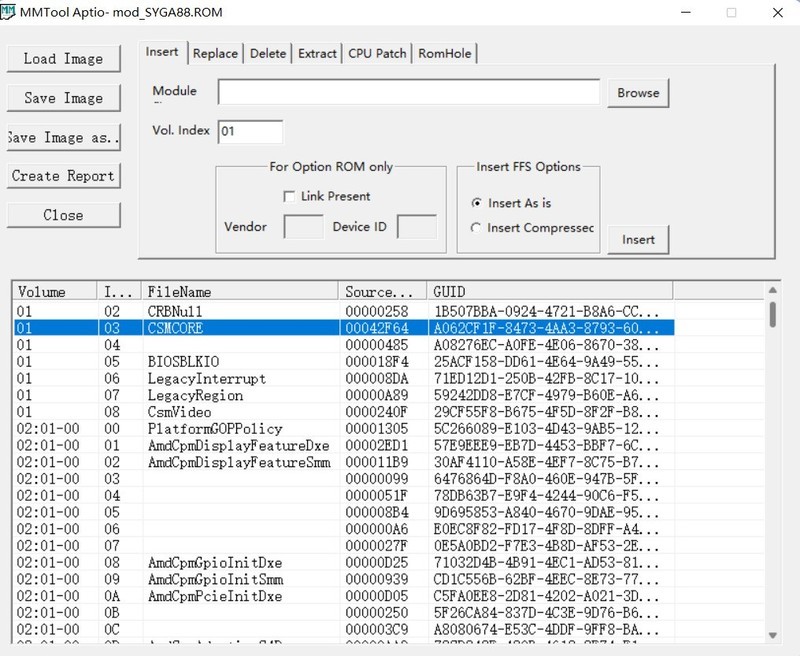Minimize the MMTool window
The image size is (800, 656).
[686, 12]
